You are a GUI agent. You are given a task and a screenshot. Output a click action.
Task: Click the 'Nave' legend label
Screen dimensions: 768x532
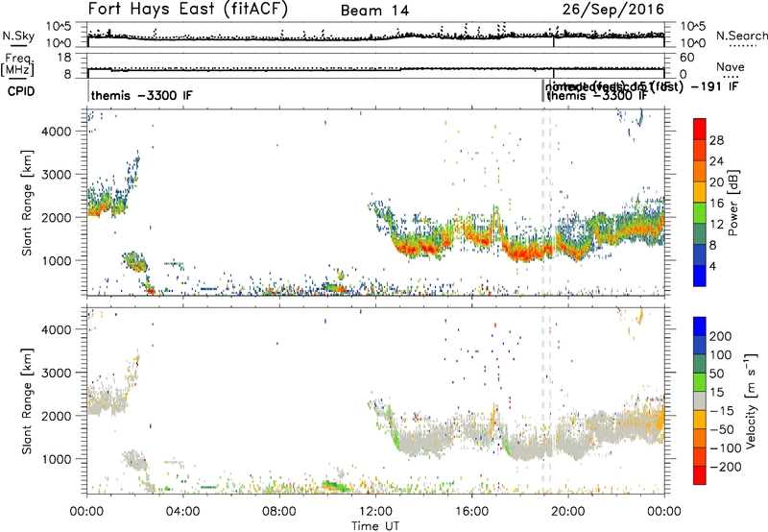(730, 66)
